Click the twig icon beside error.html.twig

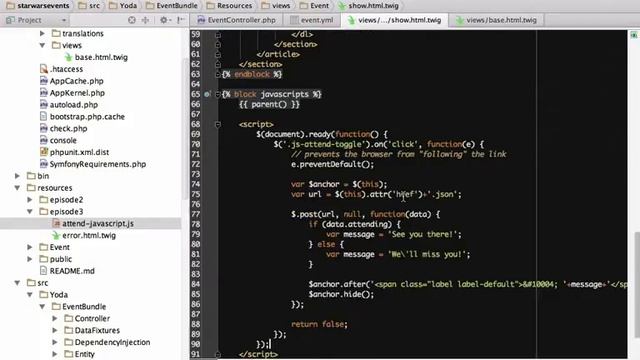tap(56, 235)
